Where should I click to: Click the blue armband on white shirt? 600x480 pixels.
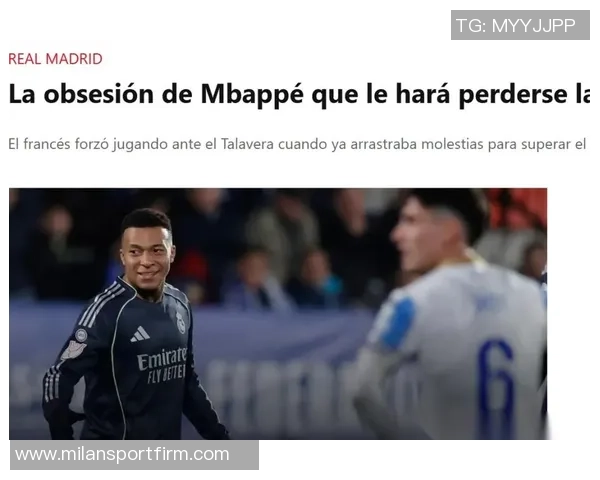coord(399,325)
